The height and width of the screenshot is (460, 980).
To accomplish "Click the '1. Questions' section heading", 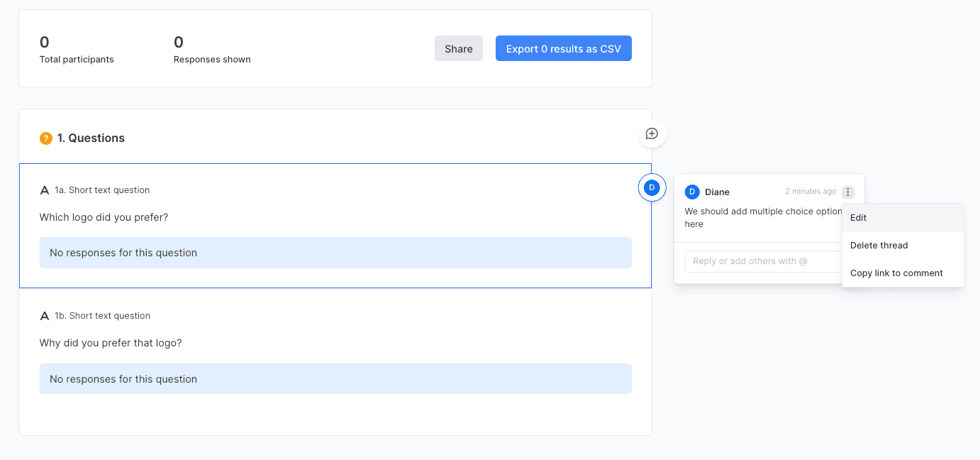I will pos(91,138).
